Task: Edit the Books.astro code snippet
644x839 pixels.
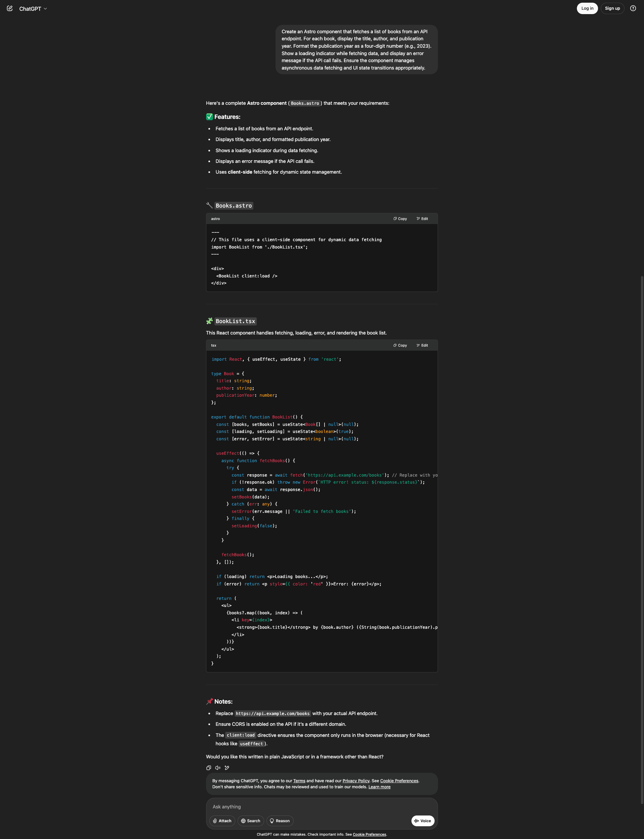Action: click(422, 218)
